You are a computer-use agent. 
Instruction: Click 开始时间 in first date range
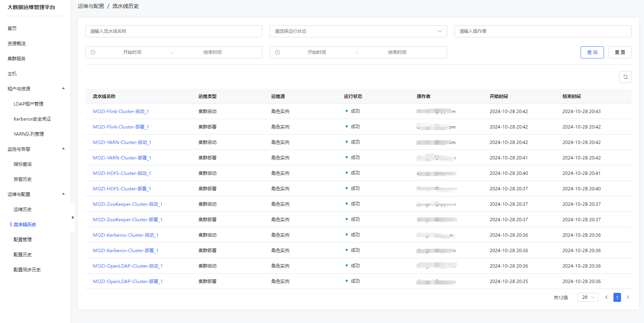pos(132,52)
